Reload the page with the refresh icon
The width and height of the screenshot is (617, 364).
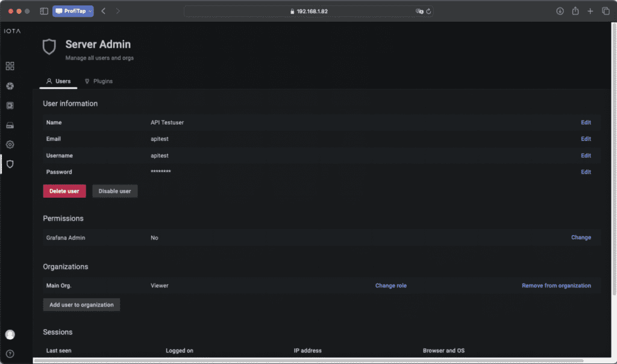428,11
